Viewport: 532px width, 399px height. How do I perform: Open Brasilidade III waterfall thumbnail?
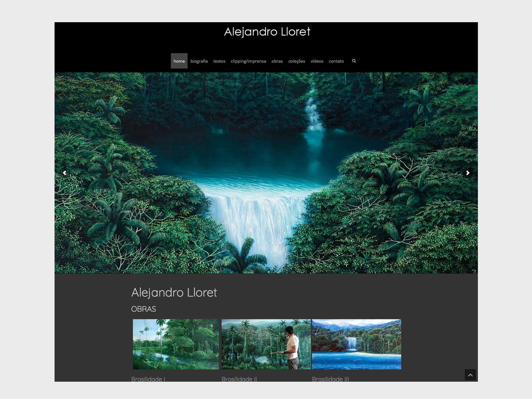(356, 344)
